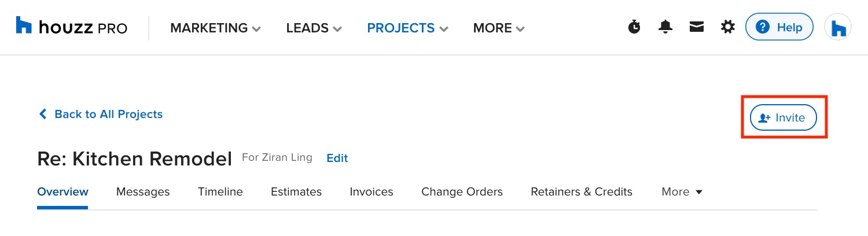This screenshot has width=868, height=236.
Task: Click the Invite button
Action: pyautogui.click(x=784, y=117)
